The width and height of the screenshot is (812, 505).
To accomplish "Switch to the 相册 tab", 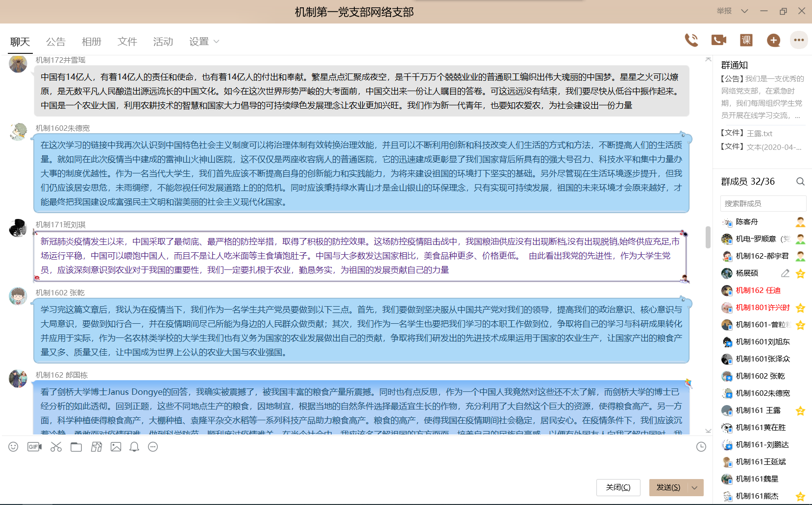I will [x=91, y=42].
